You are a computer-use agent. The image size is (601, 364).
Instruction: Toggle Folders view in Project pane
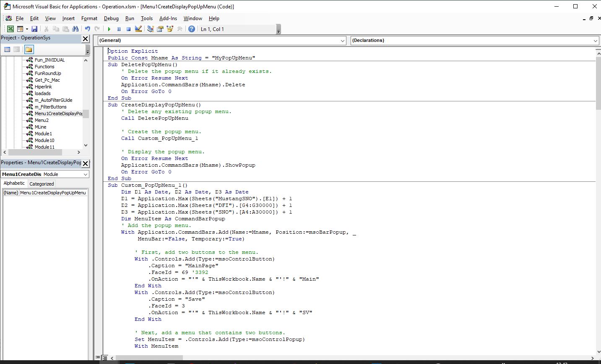[29, 49]
